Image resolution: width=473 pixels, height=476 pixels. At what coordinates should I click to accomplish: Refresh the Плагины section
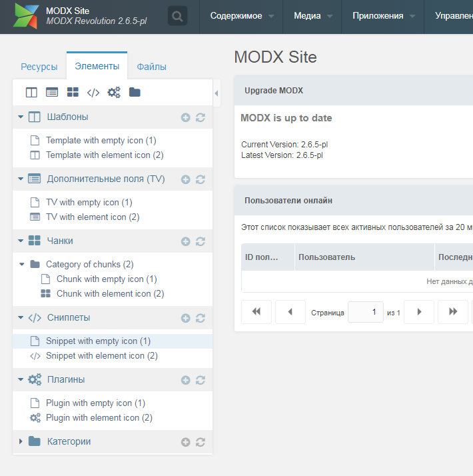201,380
